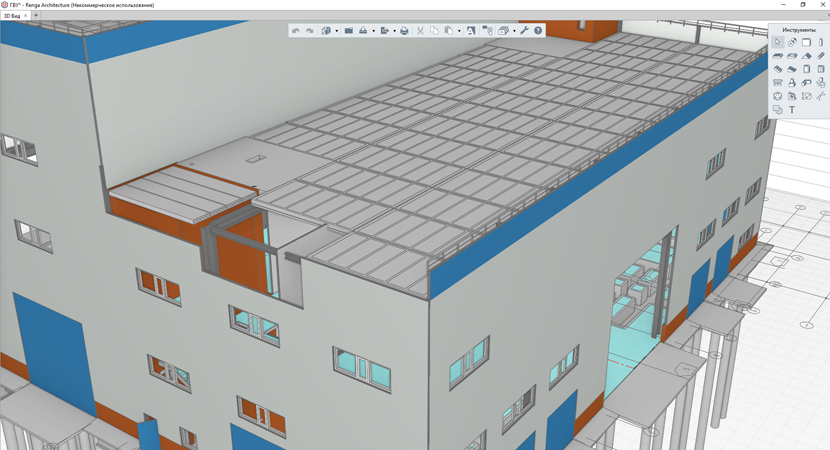Expand the paste options dropdown arrow
Viewport: 830px width, 450px height.
pos(459,31)
